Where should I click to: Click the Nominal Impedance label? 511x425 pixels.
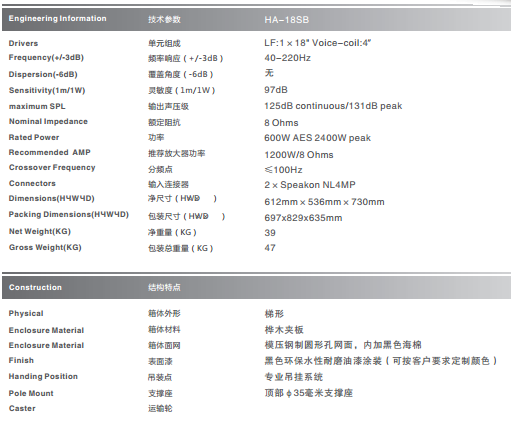[x=48, y=121]
